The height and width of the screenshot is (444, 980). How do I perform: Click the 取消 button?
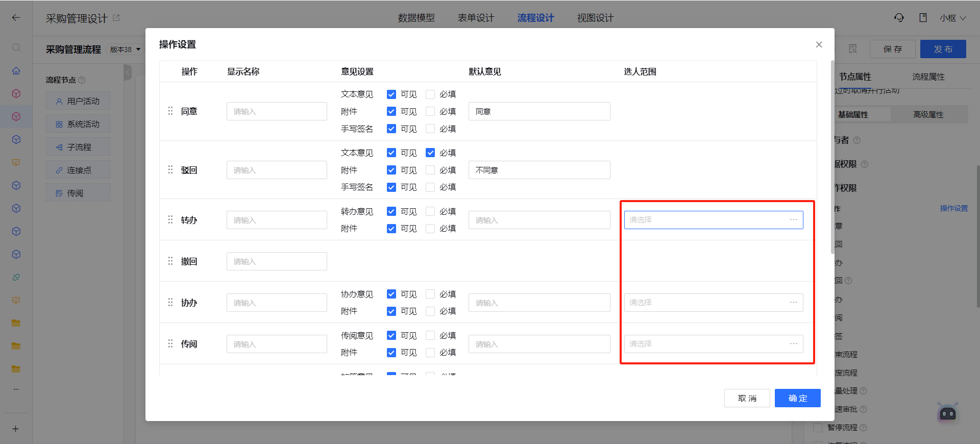747,398
